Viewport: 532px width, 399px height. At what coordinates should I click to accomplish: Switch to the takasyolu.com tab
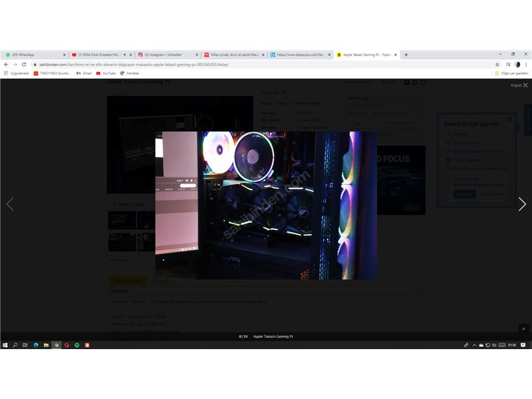(300, 55)
